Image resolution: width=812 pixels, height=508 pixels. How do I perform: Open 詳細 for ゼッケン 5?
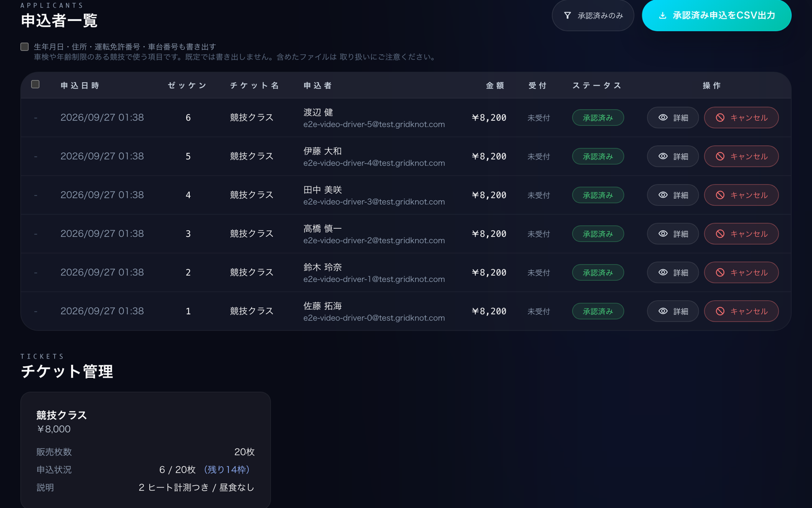tap(672, 156)
